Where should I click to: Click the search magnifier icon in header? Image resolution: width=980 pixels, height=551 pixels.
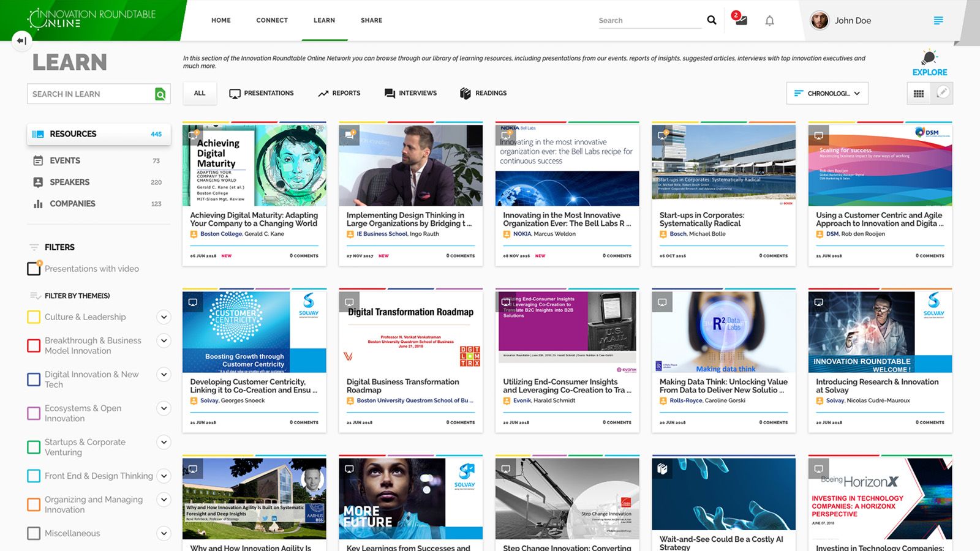point(711,20)
